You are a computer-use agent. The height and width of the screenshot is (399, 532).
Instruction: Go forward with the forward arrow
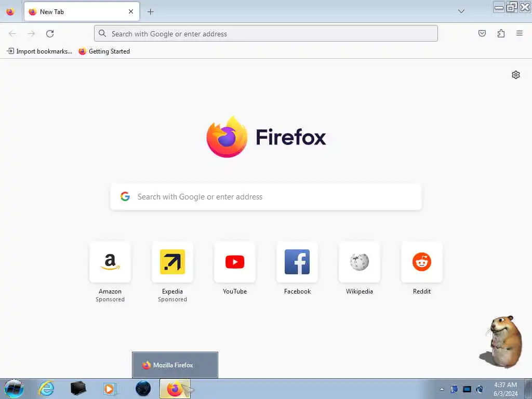pyautogui.click(x=31, y=34)
